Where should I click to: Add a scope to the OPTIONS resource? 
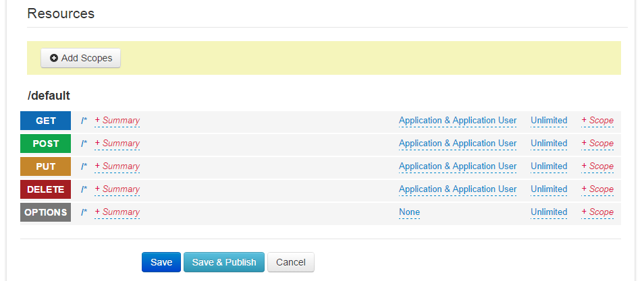click(x=597, y=212)
